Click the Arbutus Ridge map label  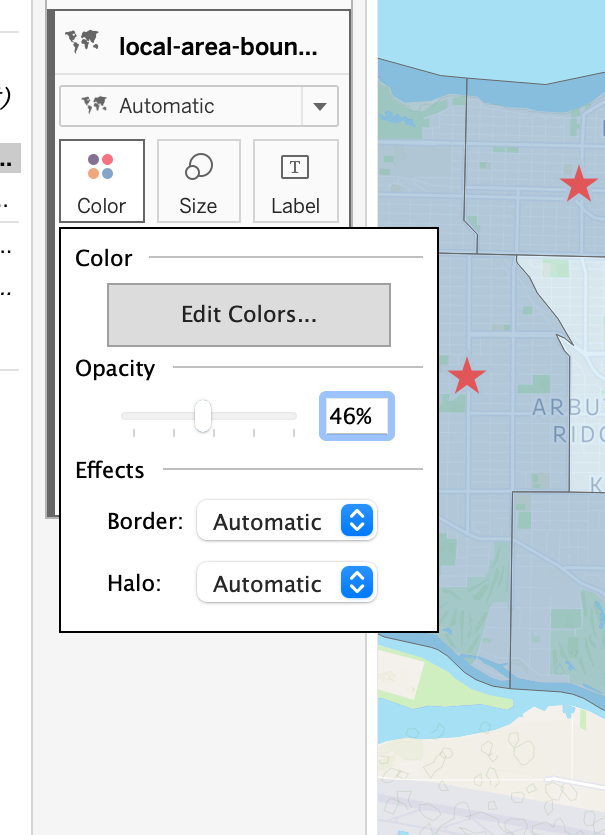(x=568, y=420)
